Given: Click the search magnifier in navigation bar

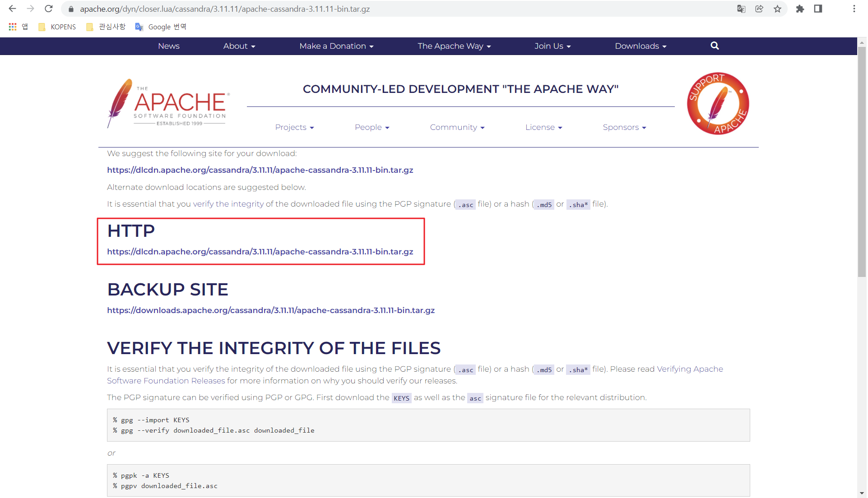Looking at the screenshot, I should 715,46.
